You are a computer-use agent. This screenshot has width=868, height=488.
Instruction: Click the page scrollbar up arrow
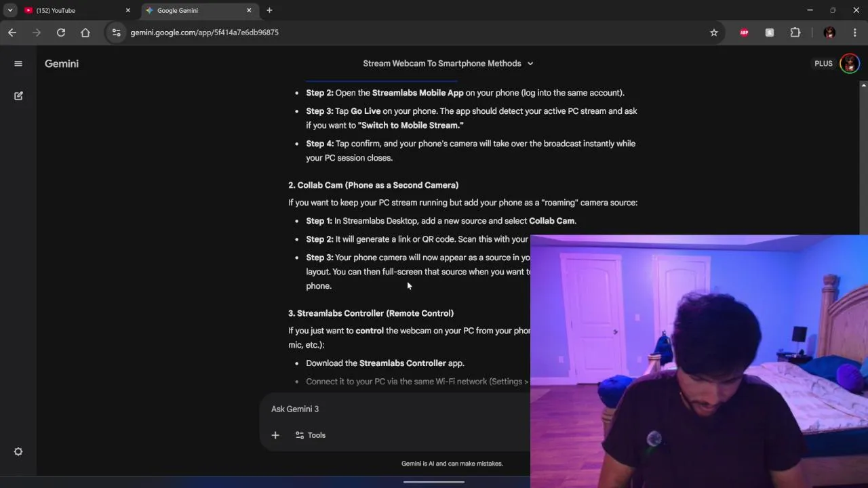863,85
